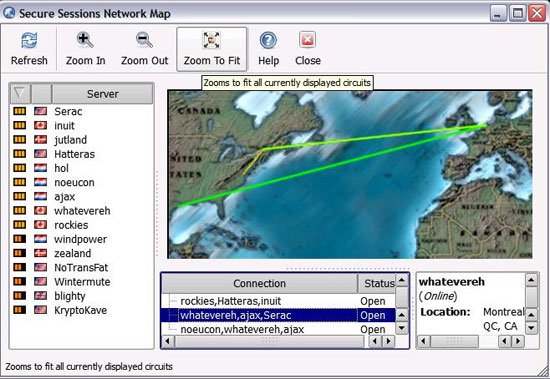Click the US flag next to NoTransFat

[x=40, y=267]
